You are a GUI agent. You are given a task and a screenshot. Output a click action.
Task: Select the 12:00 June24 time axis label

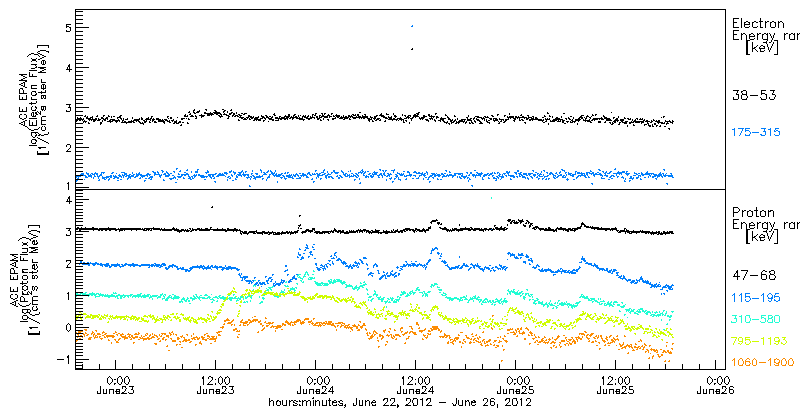click(415, 386)
